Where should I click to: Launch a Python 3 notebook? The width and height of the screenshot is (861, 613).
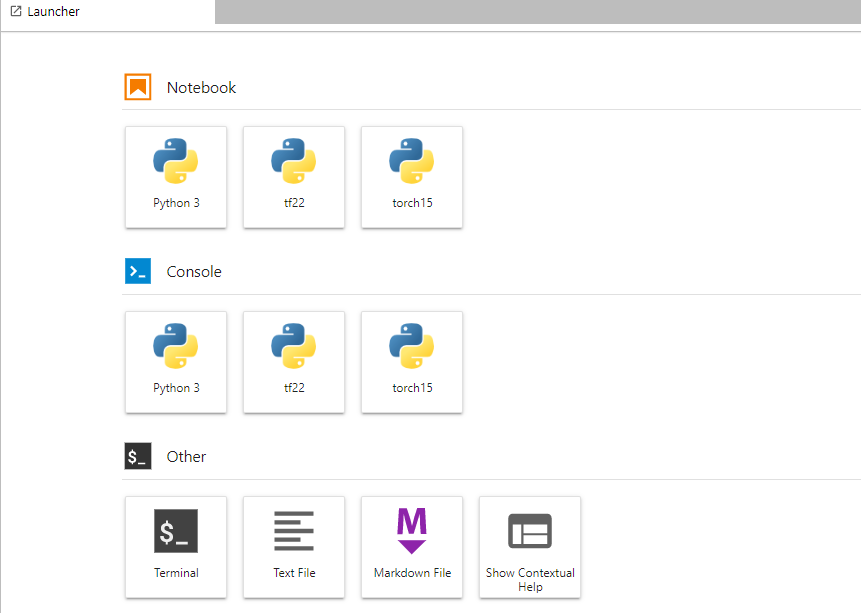coord(176,177)
